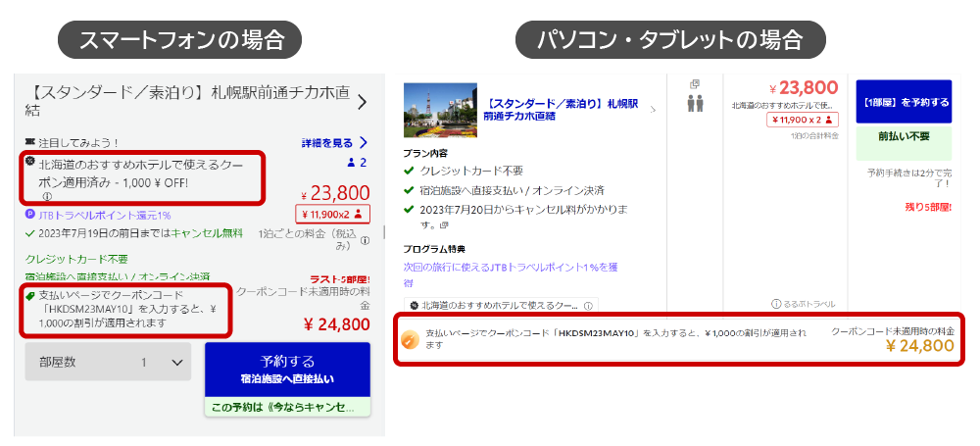Click chevron arrow next to PC plan title
980x446 pixels.
coord(653,110)
